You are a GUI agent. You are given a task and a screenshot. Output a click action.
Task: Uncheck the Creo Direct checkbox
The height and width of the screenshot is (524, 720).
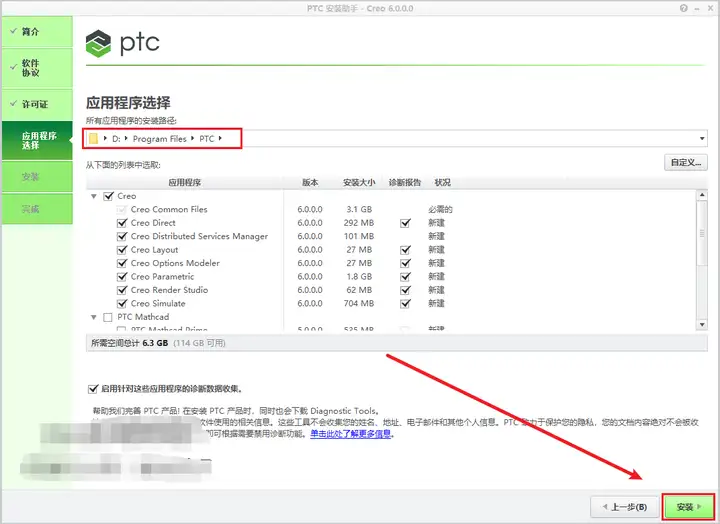click(122, 223)
